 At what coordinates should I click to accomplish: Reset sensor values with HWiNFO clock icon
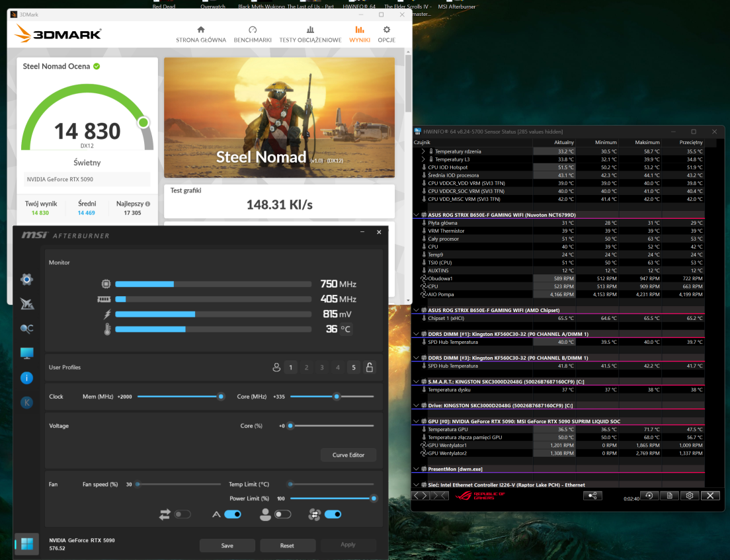point(649,495)
